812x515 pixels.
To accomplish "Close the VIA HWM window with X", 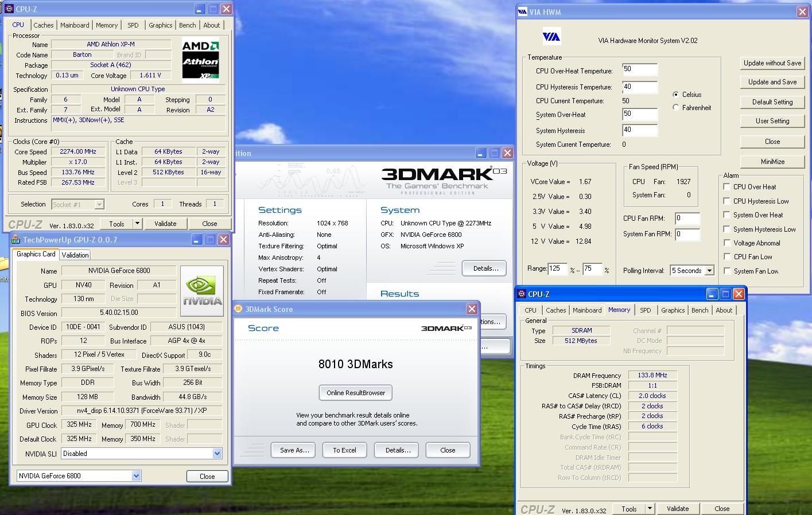I will point(802,11).
